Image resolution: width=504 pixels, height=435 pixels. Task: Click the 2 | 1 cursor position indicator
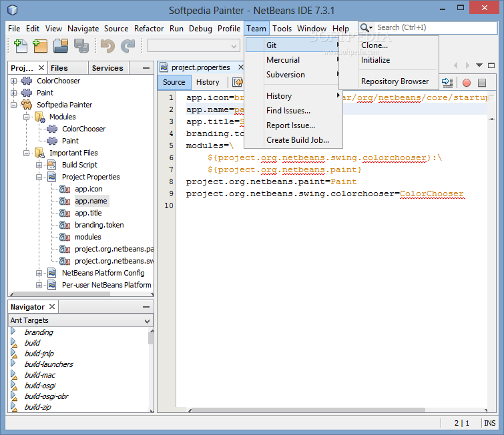461,423
